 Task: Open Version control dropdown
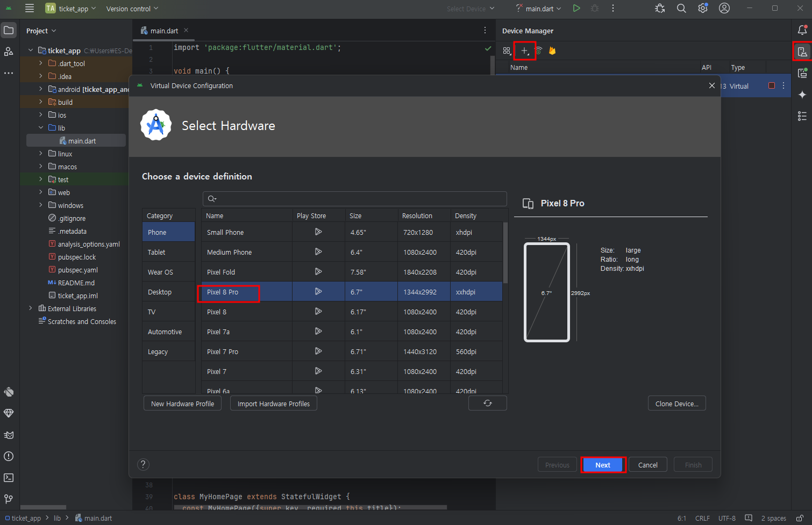point(132,9)
